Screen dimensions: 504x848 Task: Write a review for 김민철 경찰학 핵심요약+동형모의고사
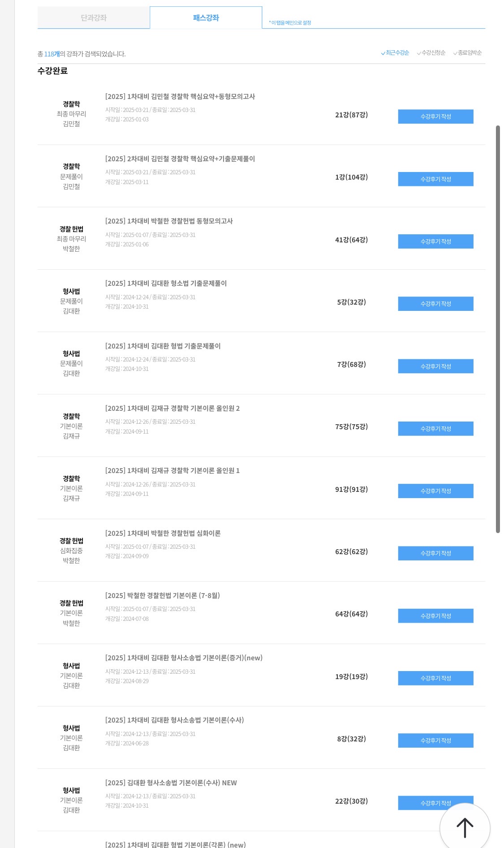tap(435, 116)
